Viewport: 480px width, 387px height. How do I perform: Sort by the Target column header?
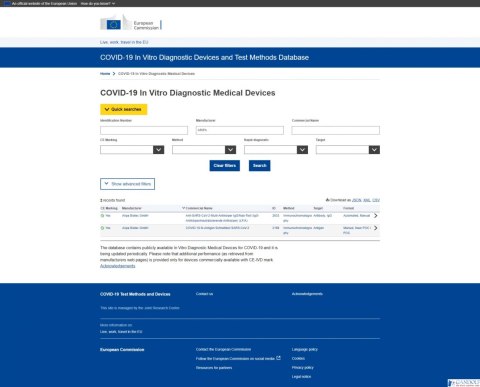click(x=318, y=208)
